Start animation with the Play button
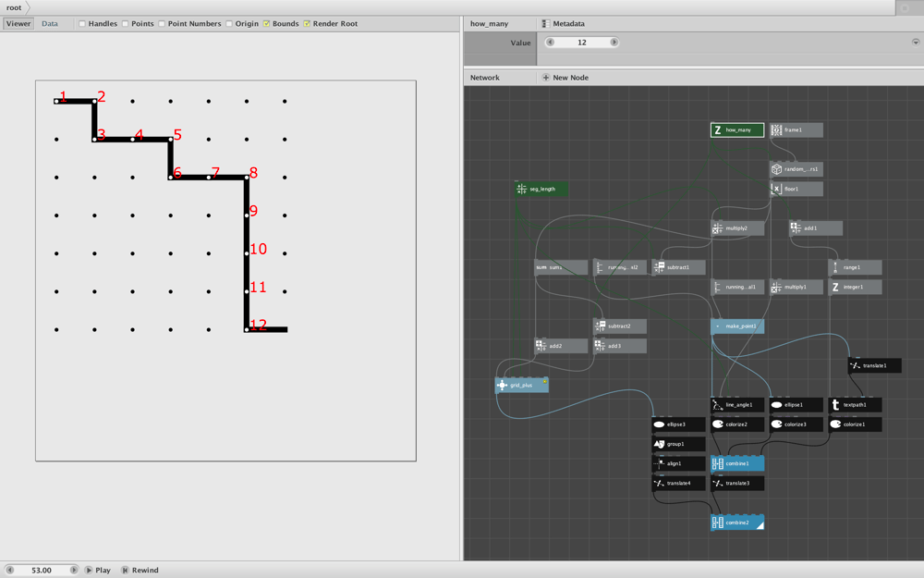This screenshot has height=578, width=924. coord(97,571)
